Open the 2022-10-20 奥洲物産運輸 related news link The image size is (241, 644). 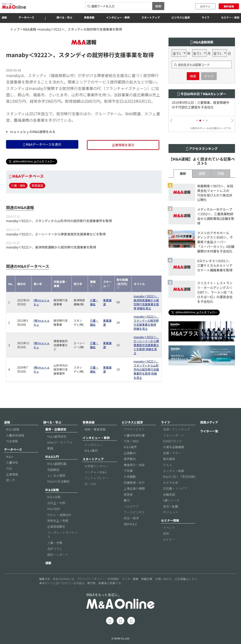[x=51, y=247]
